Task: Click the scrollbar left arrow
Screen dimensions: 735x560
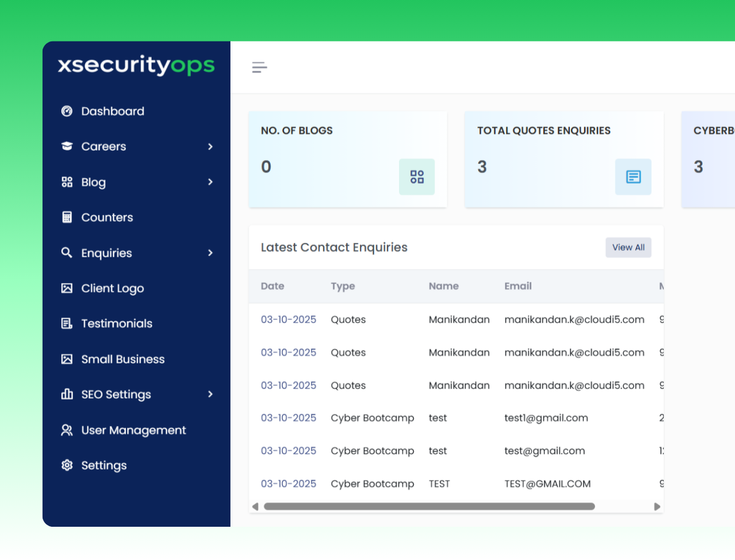Action: click(x=255, y=506)
